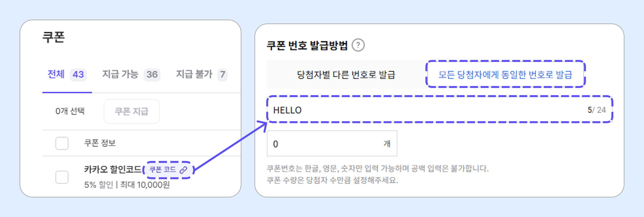Select 모든 당첨자에게 동일한 번호로 발급 option
This screenshot has width=644, height=217.
coord(505,75)
